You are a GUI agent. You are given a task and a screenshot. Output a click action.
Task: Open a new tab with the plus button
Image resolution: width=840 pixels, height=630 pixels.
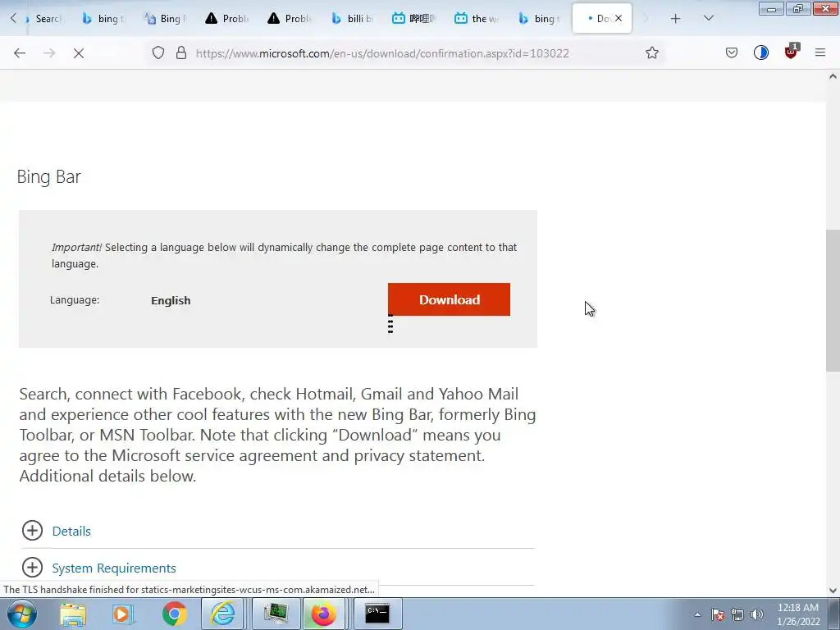pos(676,19)
